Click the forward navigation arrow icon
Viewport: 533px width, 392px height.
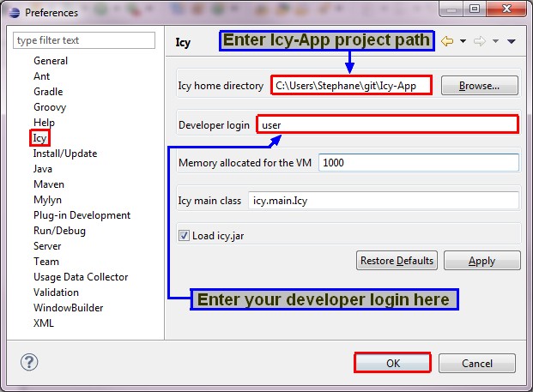(x=480, y=41)
